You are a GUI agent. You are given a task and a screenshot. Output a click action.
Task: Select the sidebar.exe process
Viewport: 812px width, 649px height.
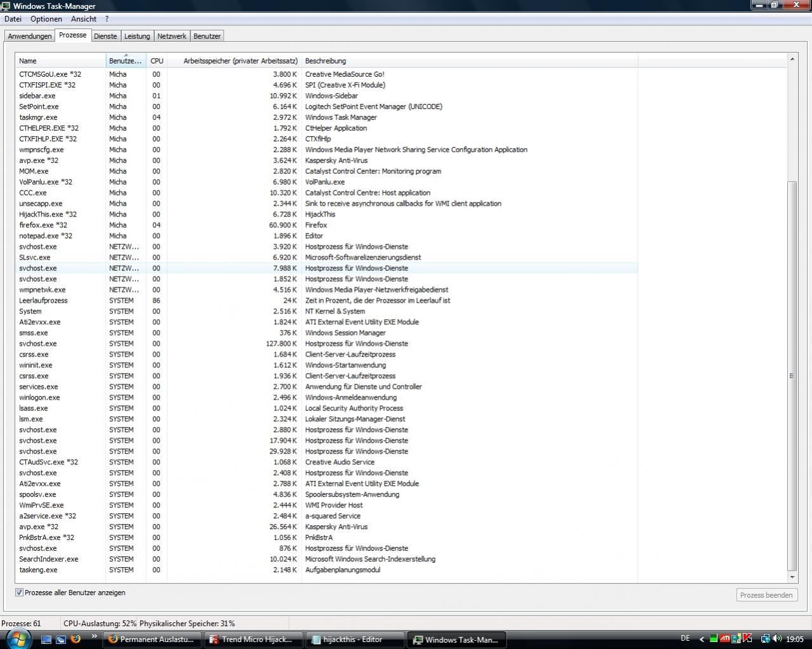[x=326, y=96]
